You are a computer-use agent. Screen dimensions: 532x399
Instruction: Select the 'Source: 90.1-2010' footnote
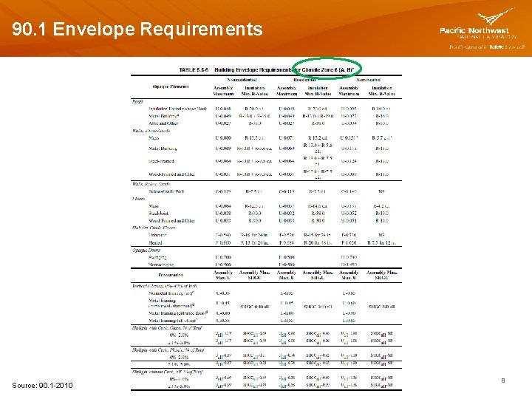(x=42, y=385)
